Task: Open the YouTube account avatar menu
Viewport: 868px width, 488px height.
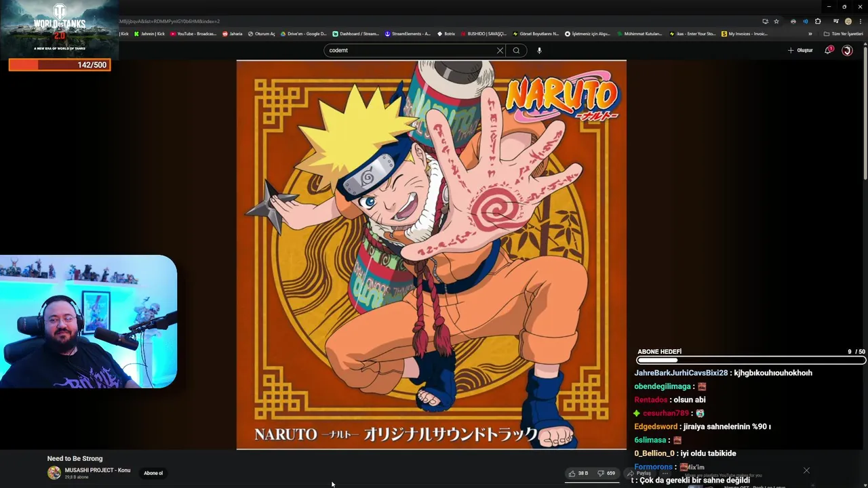Action: tap(847, 50)
